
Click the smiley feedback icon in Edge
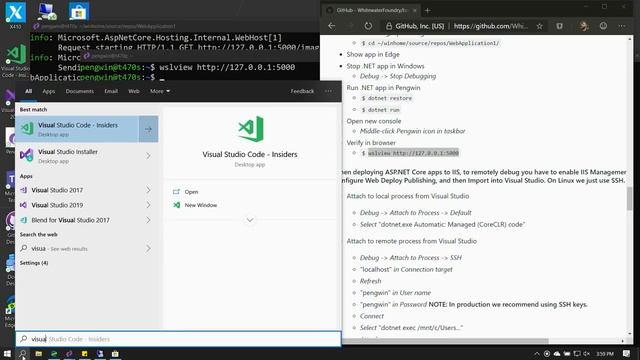click(x=603, y=26)
